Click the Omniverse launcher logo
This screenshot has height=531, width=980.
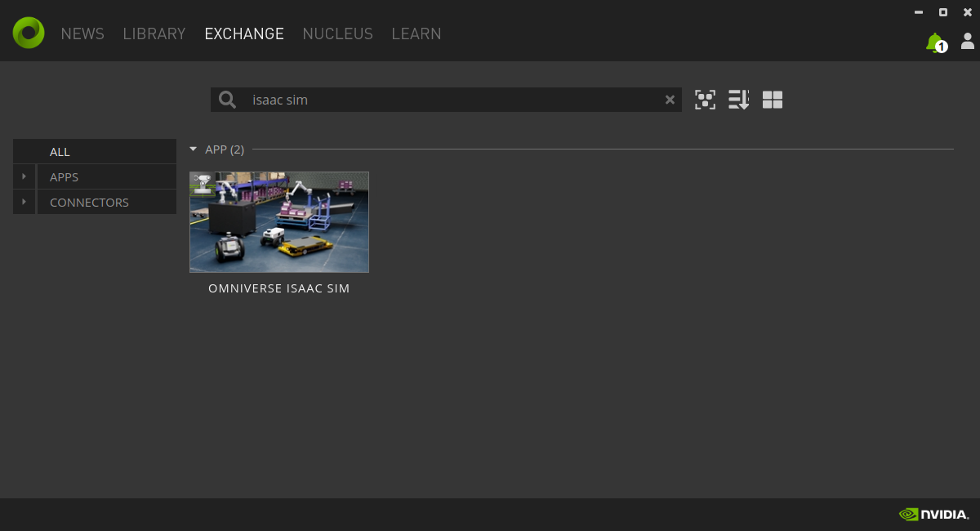29,33
